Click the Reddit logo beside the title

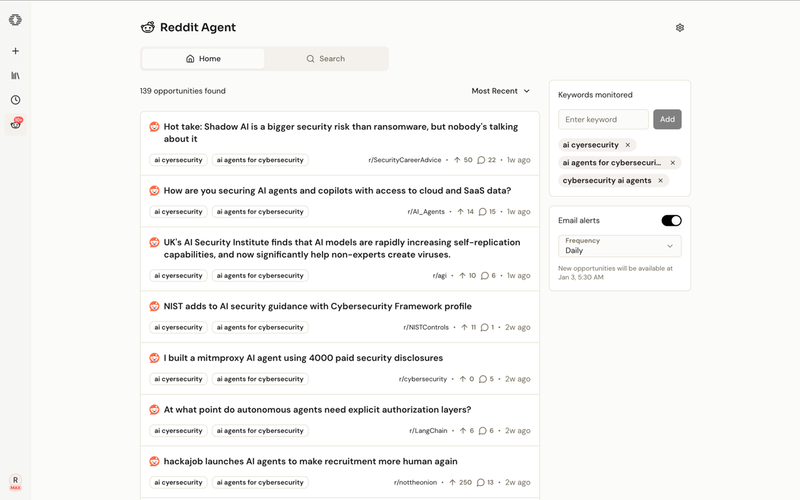[147, 28]
